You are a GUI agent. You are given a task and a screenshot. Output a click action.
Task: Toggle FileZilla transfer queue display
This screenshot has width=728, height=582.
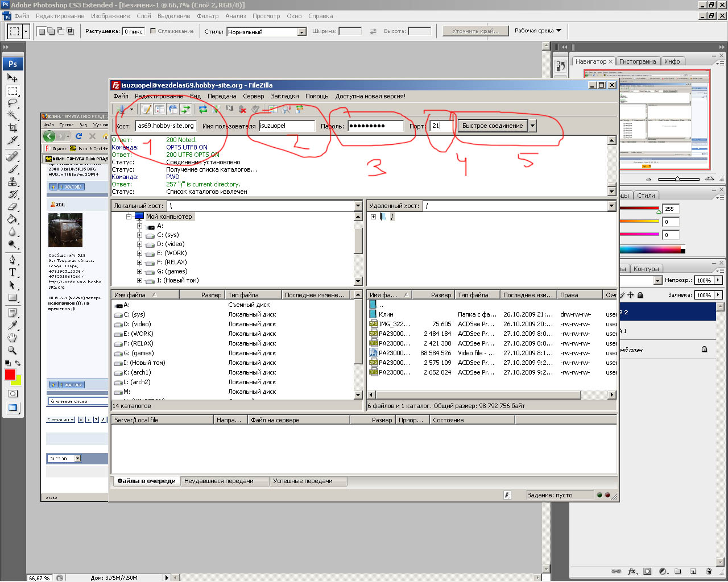[x=186, y=109]
